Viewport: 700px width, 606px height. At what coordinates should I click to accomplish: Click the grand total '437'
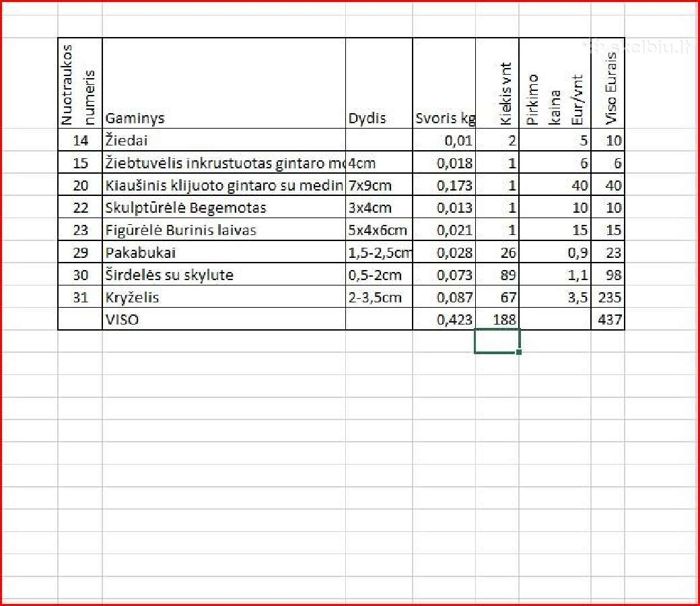click(608, 319)
